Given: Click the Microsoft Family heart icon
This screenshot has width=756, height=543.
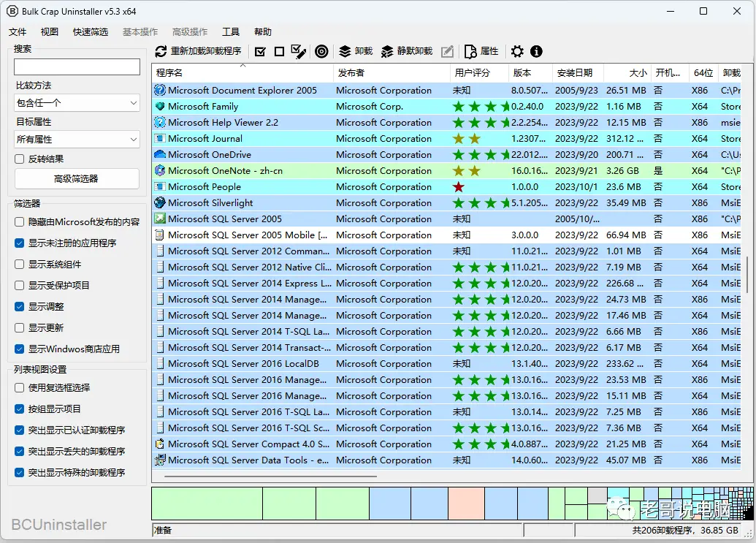Looking at the screenshot, I should 159,106.
